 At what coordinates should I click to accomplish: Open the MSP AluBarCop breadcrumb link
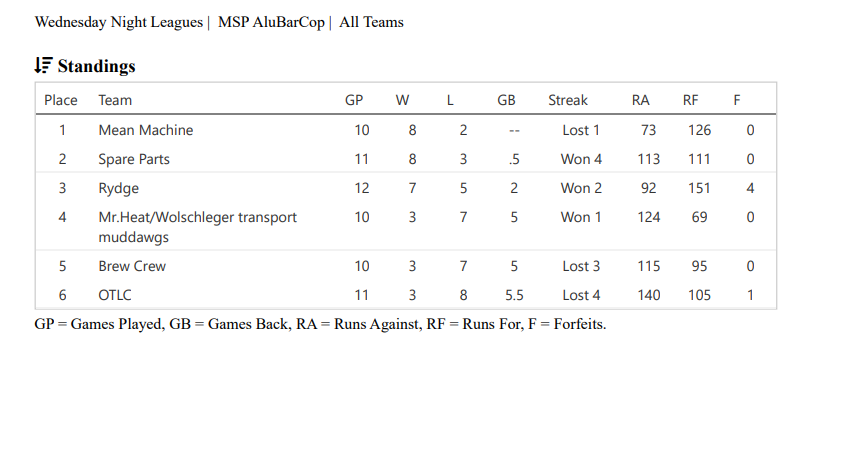coord(271,22)
